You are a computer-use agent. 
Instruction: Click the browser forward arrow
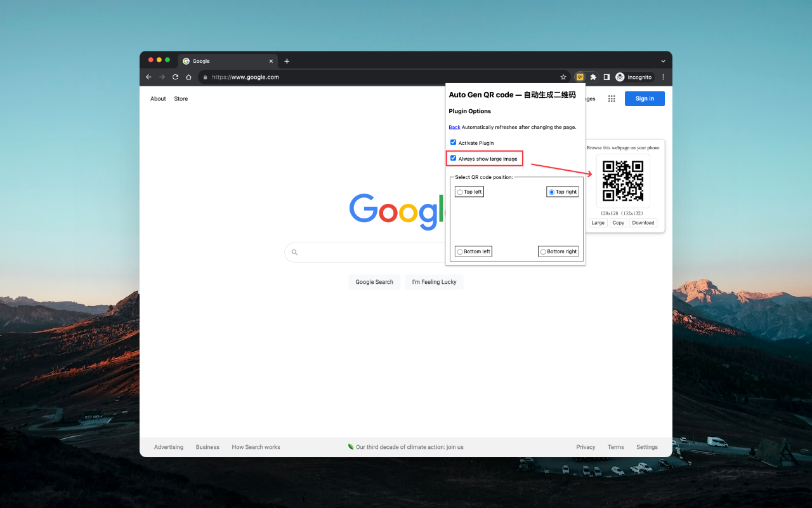pyautogui.click(x=162, y=77)
